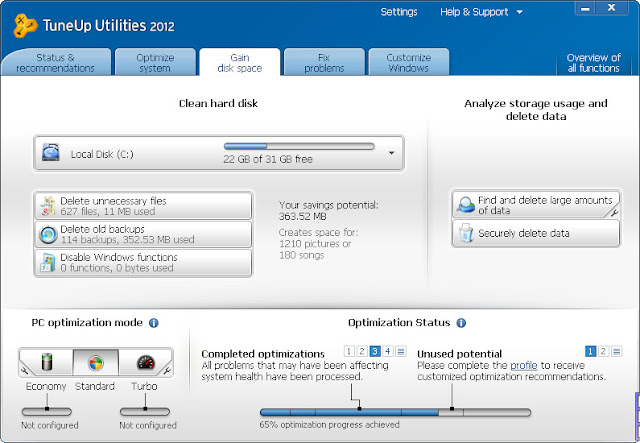The image size is (640, 443).
Task: Click the Delete old backups globe icon
Action: point(48,235)
